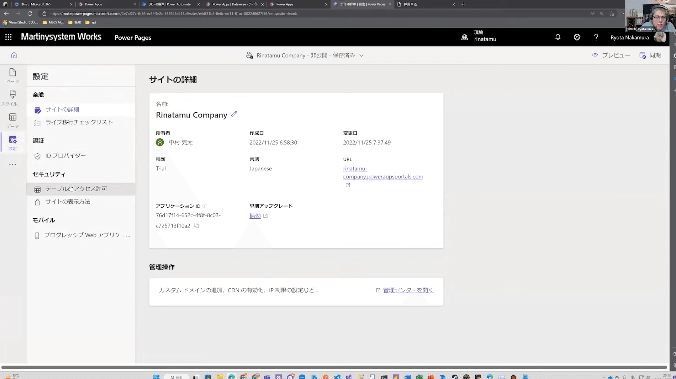Image resolution: width=676 pixels, height=379 pixels.
Task: Reload the page with browser refresh button
Action: [30, 13]
